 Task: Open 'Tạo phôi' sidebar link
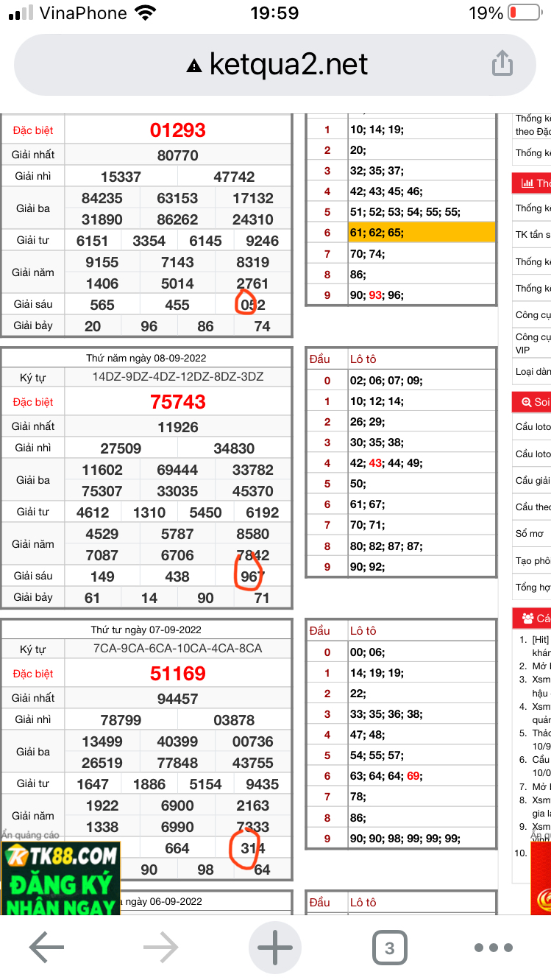click(533, 560)
